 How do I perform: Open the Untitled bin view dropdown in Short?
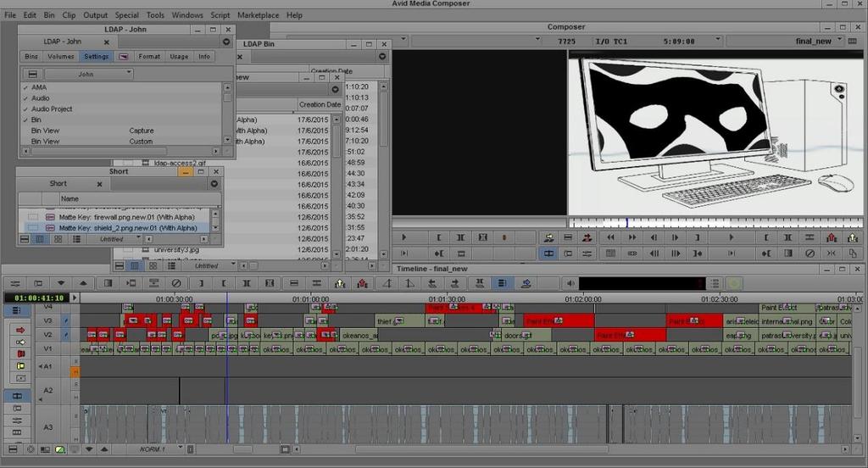point(115,239)
